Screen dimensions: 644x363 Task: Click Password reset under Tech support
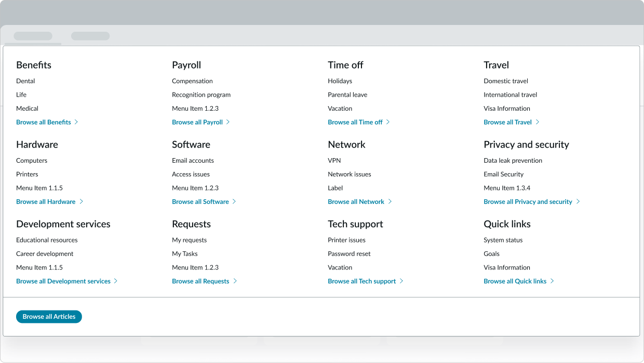click(x=348, y=254)
